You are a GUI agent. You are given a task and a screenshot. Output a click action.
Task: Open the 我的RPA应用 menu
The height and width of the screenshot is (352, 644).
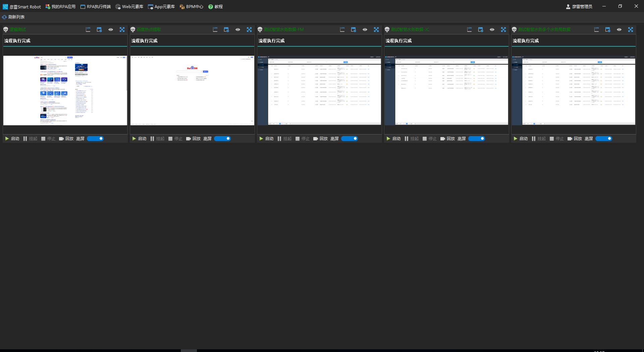pos(60,7)
